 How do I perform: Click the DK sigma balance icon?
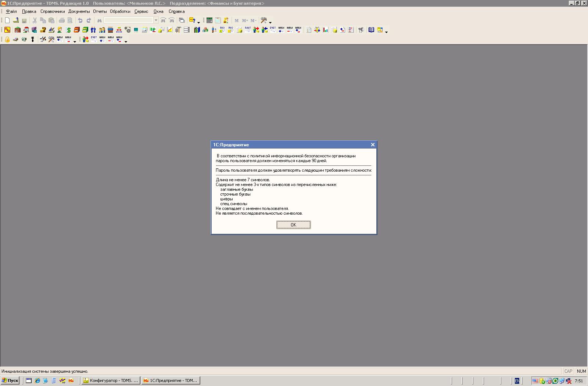[x=351, y=30]
